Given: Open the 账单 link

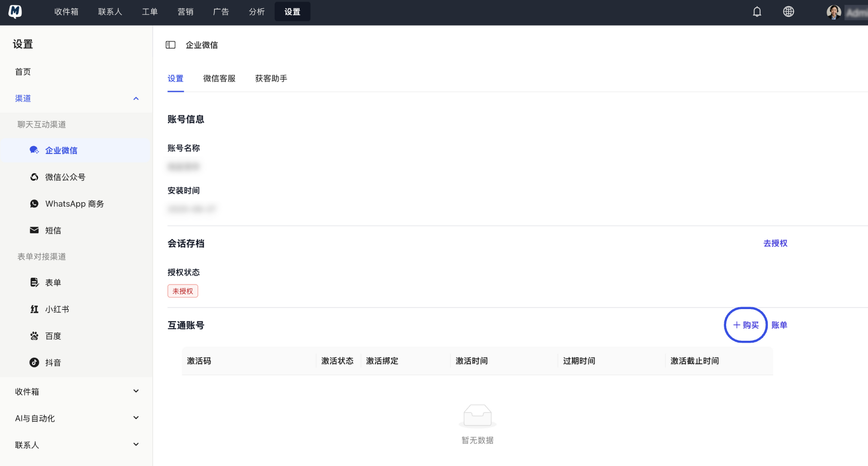Looking at the screenshot, I should click(779, 325).
